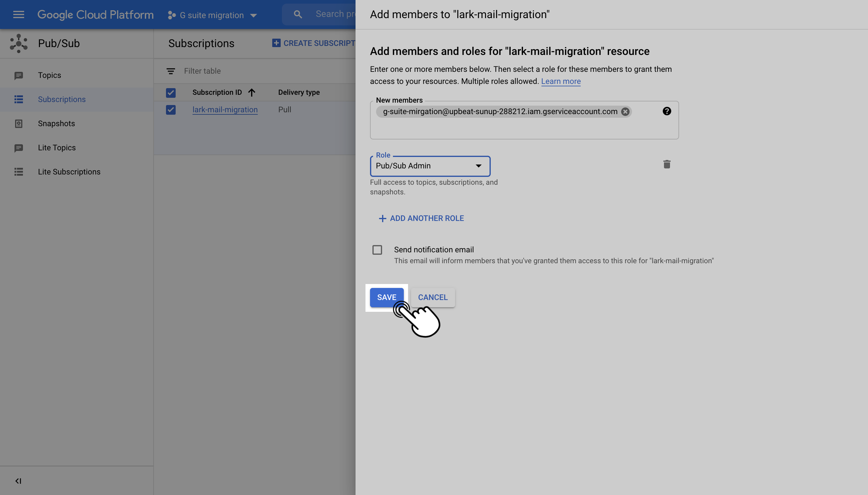Click the Snapshots sidebar icon
This screenshot has height=495, width=868.
tap(19, 124)
